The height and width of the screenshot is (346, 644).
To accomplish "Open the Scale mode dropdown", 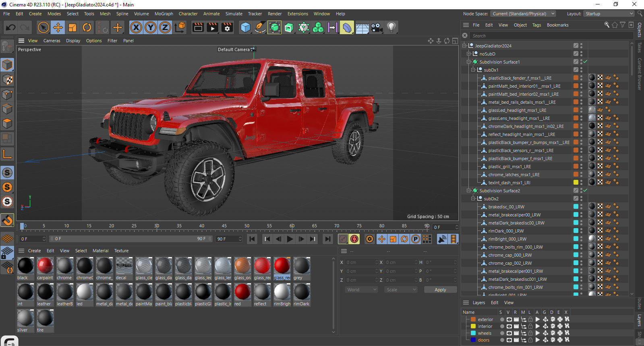I will click(401, 290).
